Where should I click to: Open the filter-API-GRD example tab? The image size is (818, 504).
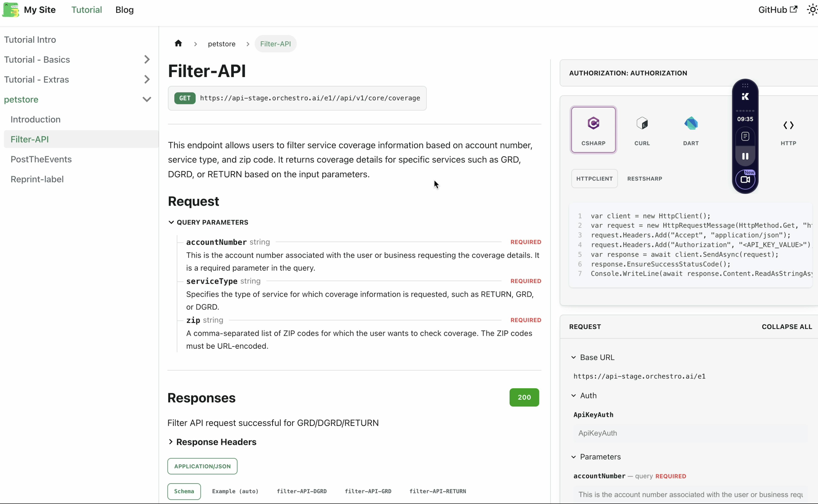click(x=368, y=491)
